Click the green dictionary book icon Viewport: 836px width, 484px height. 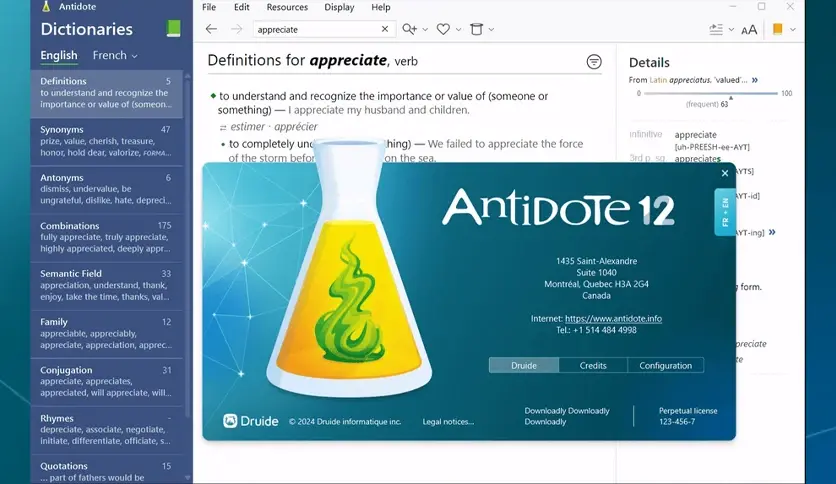[x=173, y=28]
